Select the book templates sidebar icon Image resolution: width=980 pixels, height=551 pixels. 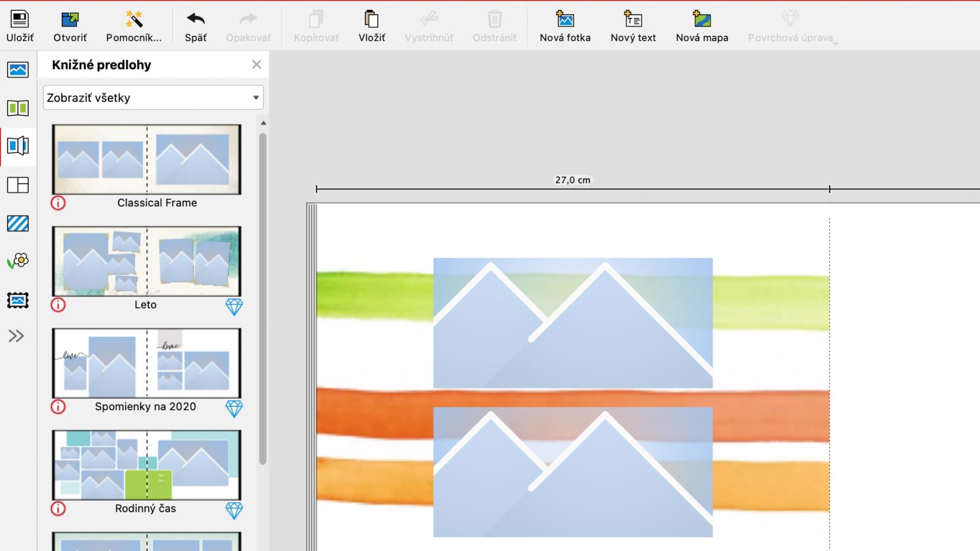tap(18, 146)
